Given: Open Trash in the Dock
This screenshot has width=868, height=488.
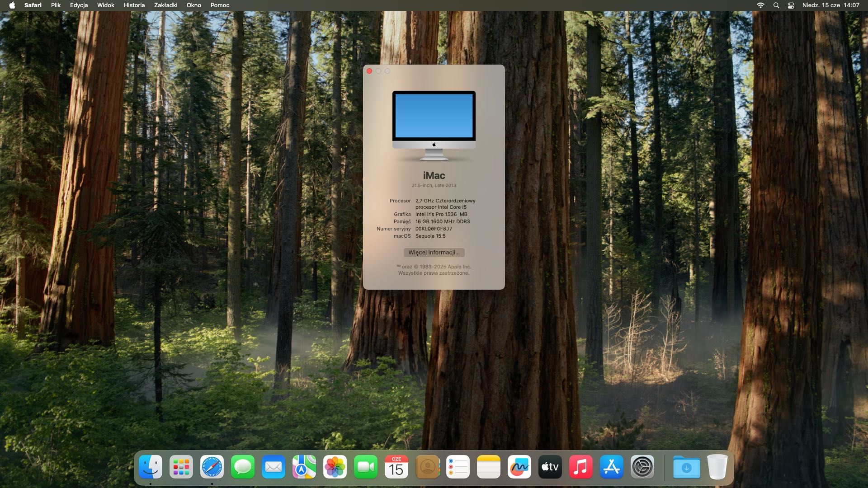Looking at the screenshot, I should coord(717,467).
